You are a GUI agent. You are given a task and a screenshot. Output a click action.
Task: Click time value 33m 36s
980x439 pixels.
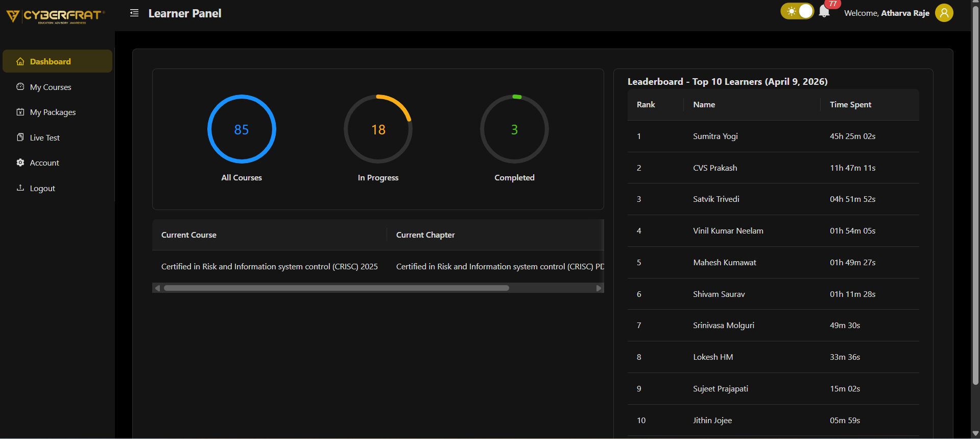click(845, 357)
